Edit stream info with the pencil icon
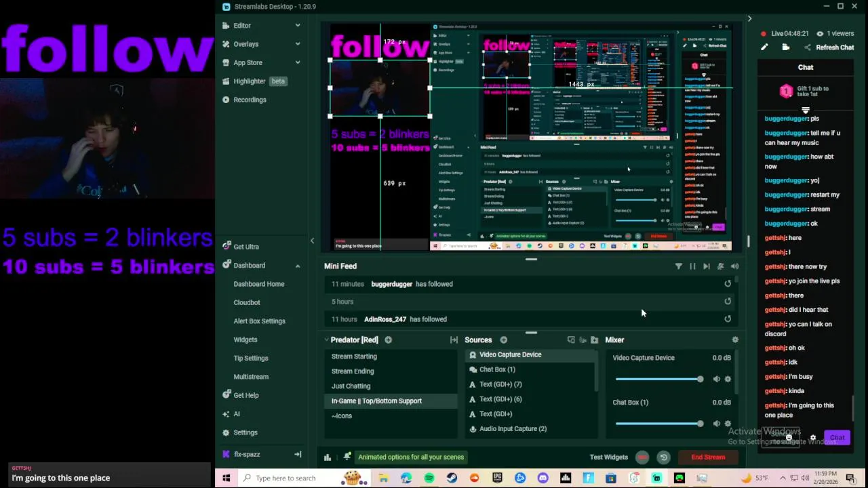868x488 pixels. tap(764, 47)
